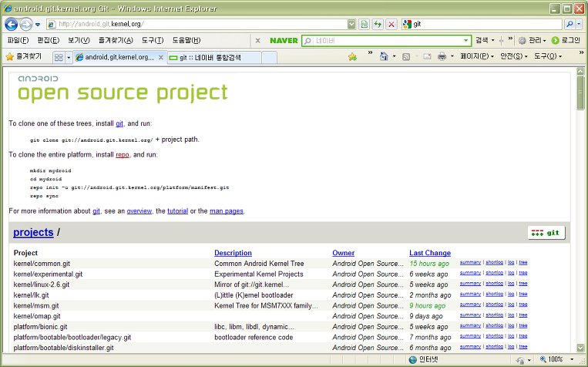Click the Stop loading red X icon
The image size is (588, 367).
click(391, 25)
